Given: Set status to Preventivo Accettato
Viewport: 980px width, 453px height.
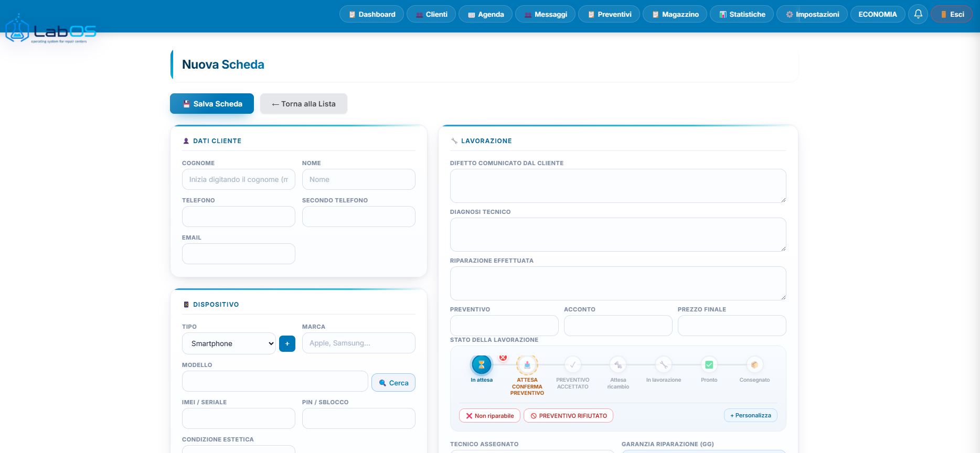Looking at the screenshot, I should click(573, 364).
